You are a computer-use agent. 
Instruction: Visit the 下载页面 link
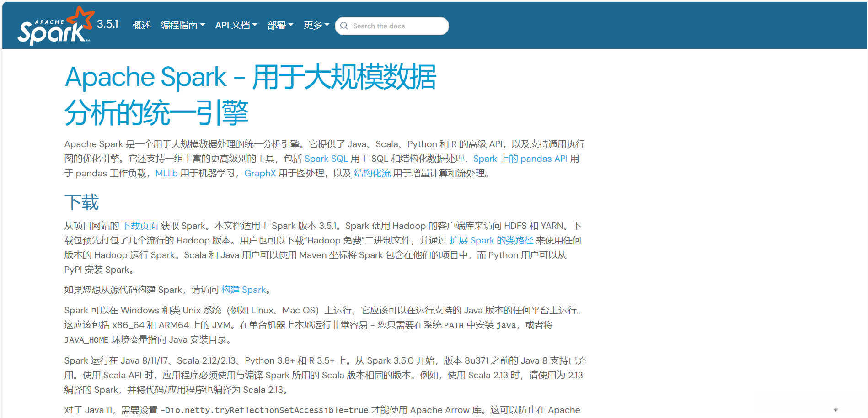[x=140, y=225]
